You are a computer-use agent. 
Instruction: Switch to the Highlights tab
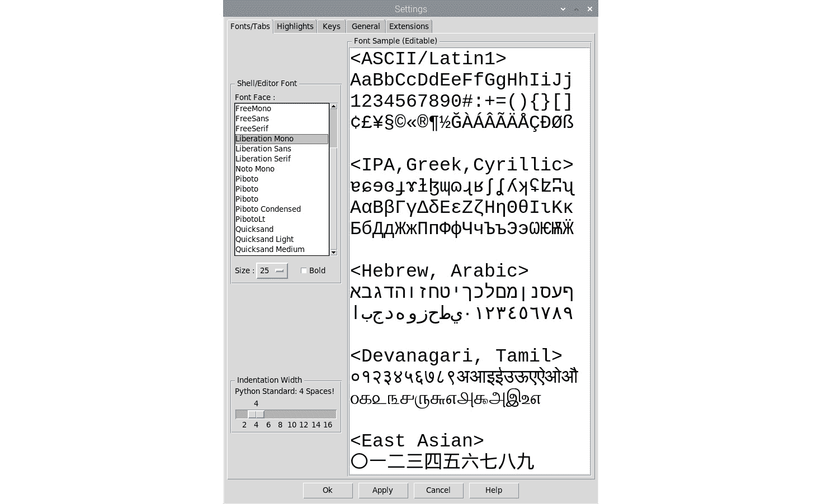(295, 26)
